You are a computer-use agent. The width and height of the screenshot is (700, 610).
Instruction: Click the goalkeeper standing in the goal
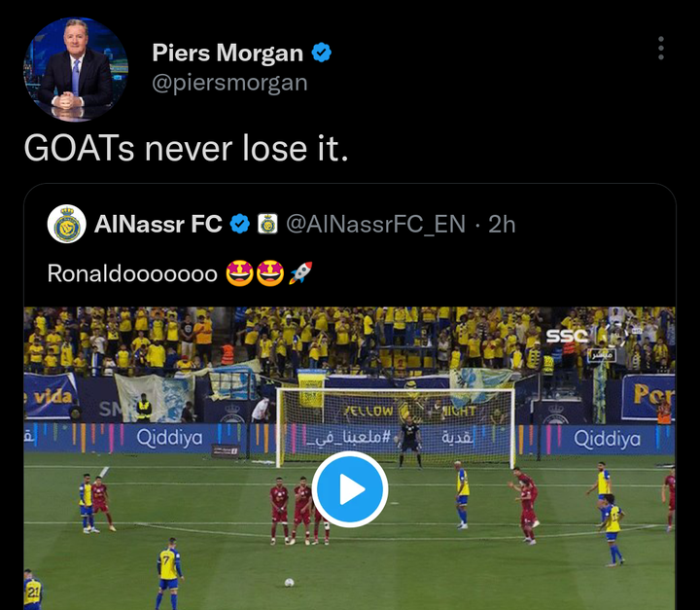pos(410,443)
